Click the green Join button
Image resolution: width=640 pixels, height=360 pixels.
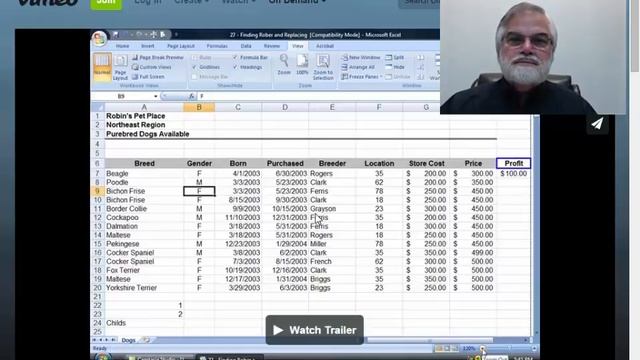point(106,3)
